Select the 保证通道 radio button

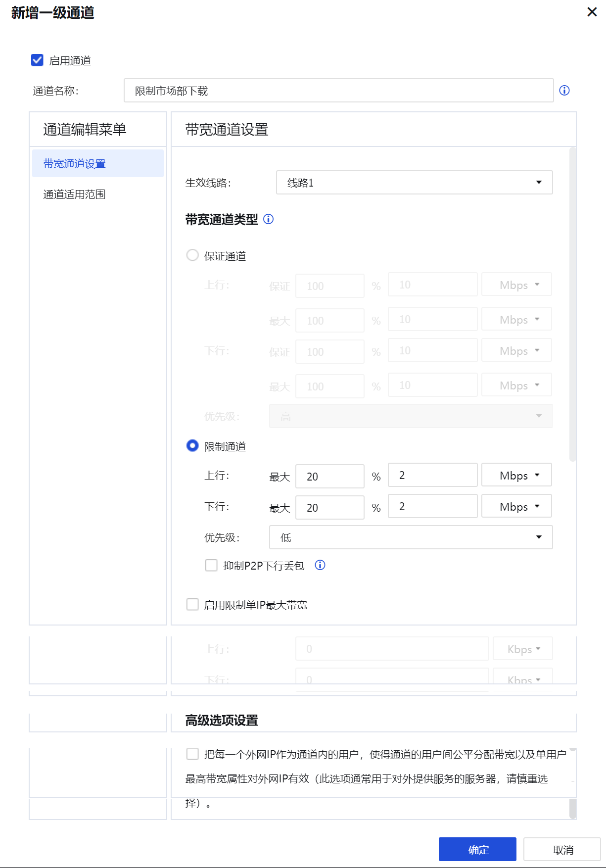coord(192,255)
